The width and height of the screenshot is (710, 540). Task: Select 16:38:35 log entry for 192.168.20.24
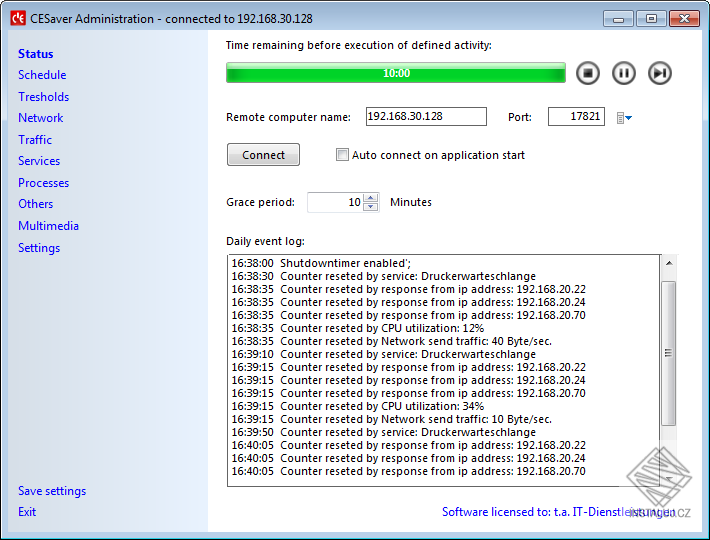[408, 302]
